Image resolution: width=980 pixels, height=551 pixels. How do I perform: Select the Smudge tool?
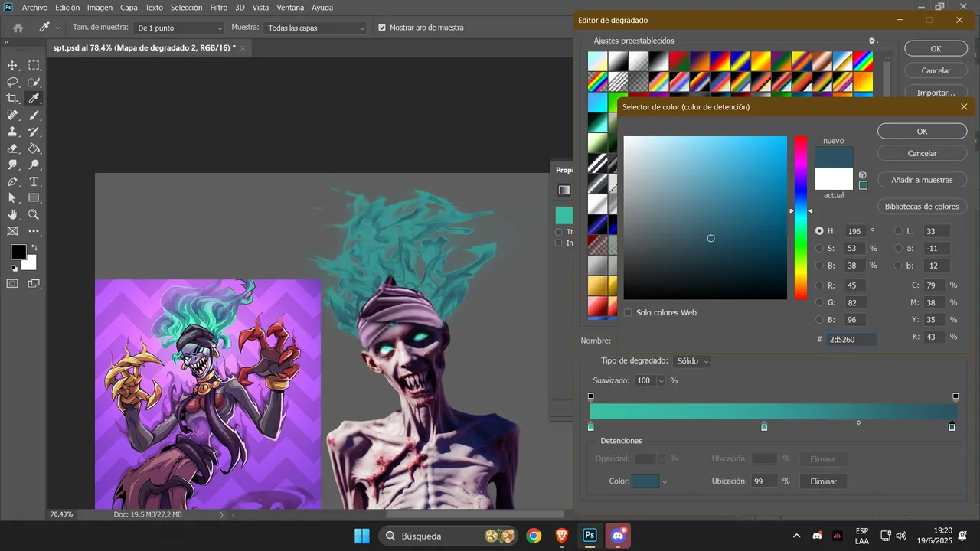click(12, 165)
